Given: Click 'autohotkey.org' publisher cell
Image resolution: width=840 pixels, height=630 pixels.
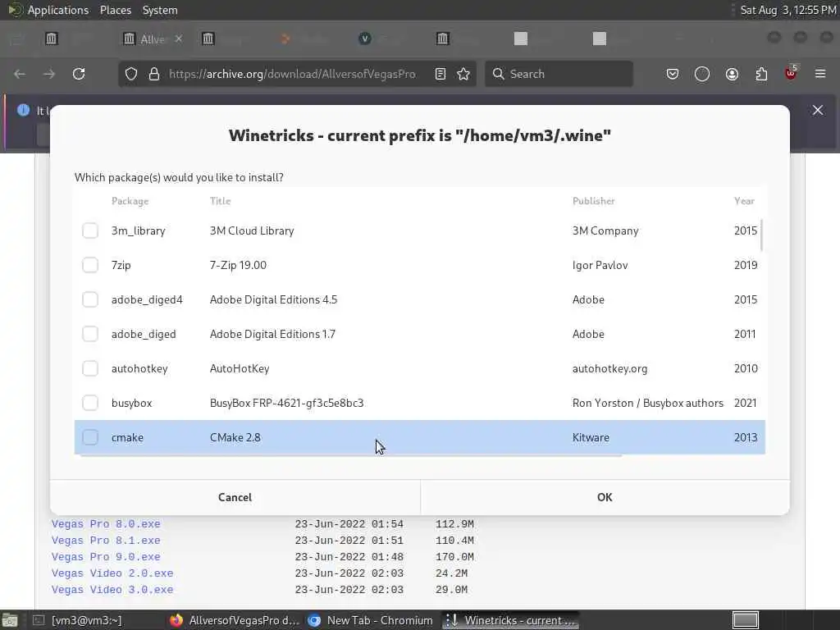Looking at the screenshot, I should tap(609, 368).
